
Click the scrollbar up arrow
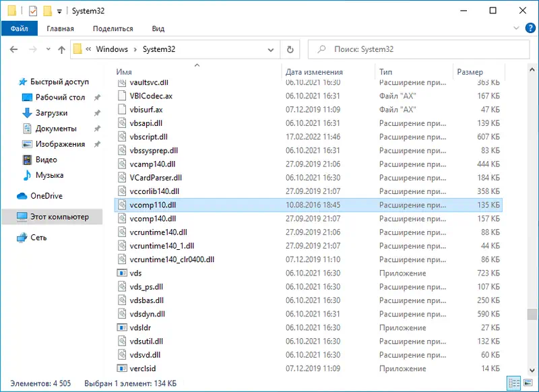(532, 70)
